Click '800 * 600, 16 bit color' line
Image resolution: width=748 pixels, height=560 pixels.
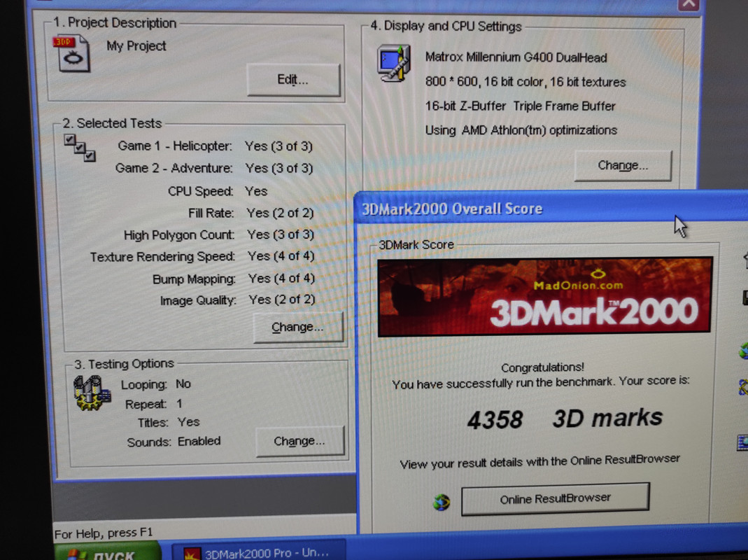click(525, 82)
